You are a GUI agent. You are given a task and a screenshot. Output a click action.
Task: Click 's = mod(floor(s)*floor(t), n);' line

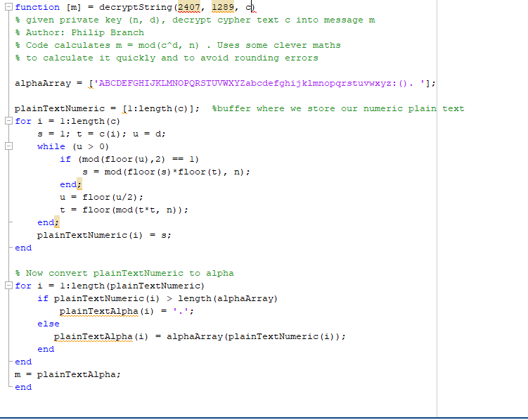[167, 172]
